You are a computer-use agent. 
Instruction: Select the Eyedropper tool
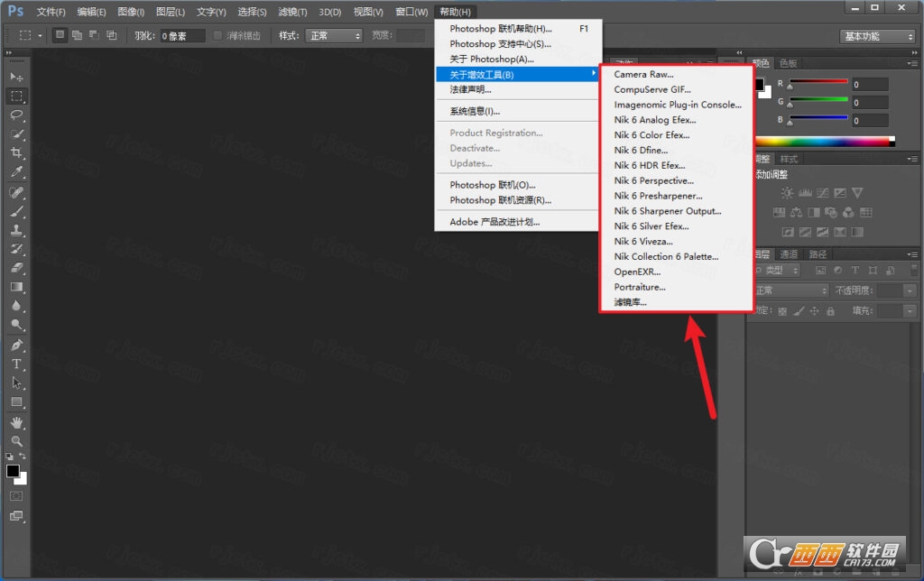pyautogui.click(x=16, y=172)
